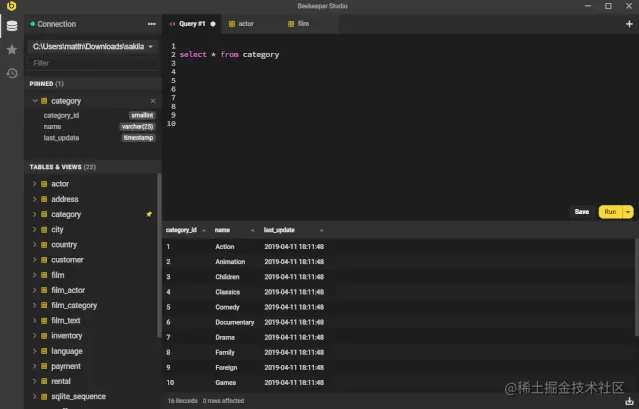Click the 16 Records status text
The height and width of the screenshot is (409, 639).
183,401
